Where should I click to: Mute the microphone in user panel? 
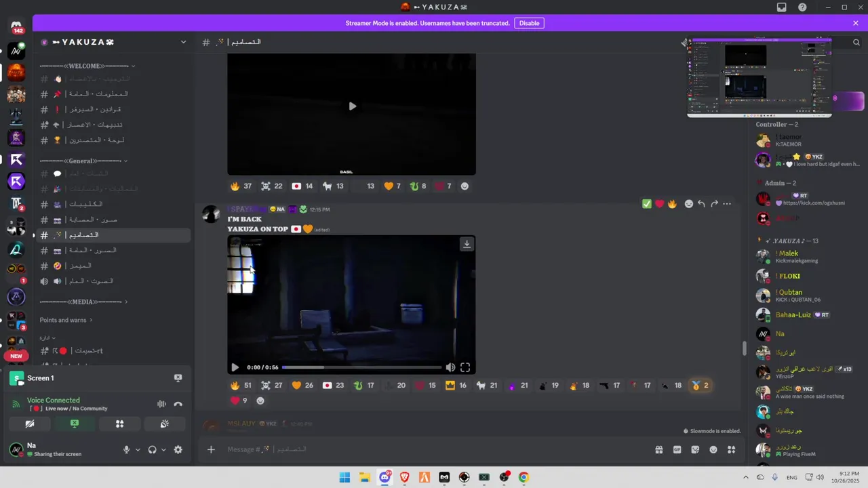coord(126,449)
